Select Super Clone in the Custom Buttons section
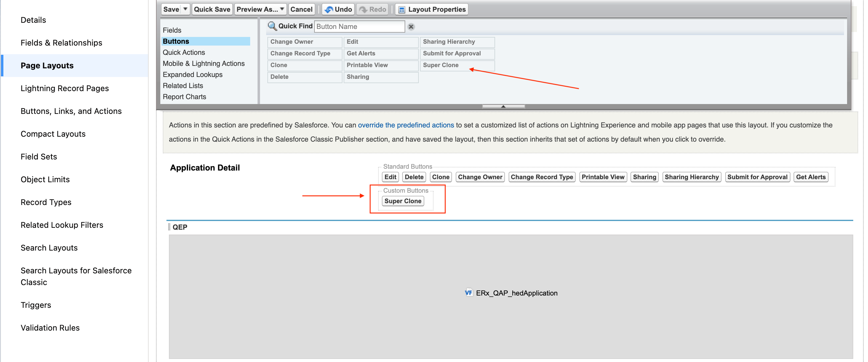Screen dimensions: 868x362 [x=403, y=201]
